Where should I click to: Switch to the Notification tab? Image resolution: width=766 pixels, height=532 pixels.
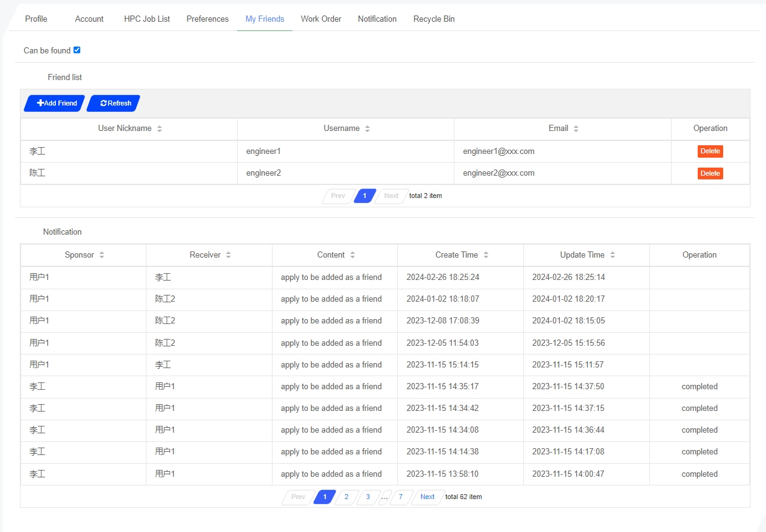click(377, 19)
